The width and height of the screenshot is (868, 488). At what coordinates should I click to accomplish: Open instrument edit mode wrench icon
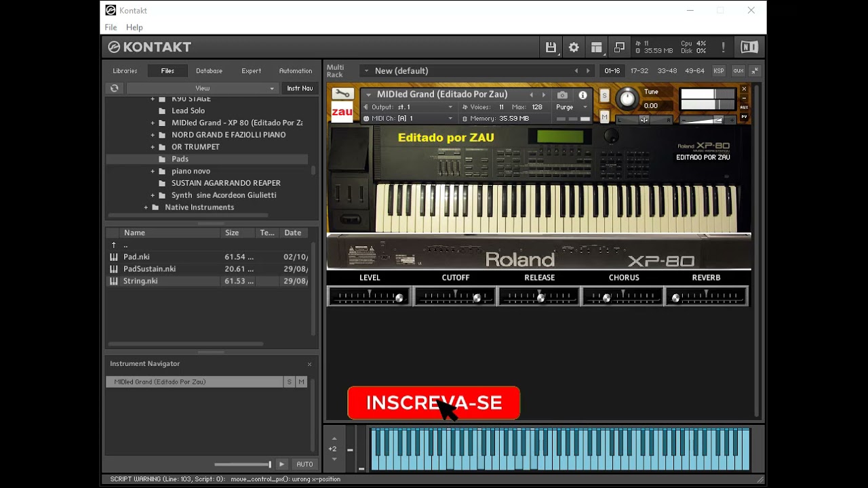point(342,94)
